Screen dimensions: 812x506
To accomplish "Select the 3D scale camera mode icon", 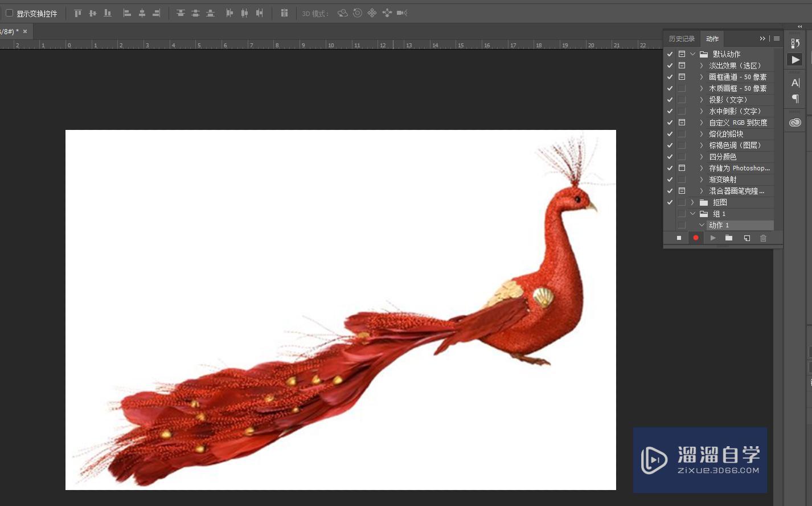I will (402, 13).
